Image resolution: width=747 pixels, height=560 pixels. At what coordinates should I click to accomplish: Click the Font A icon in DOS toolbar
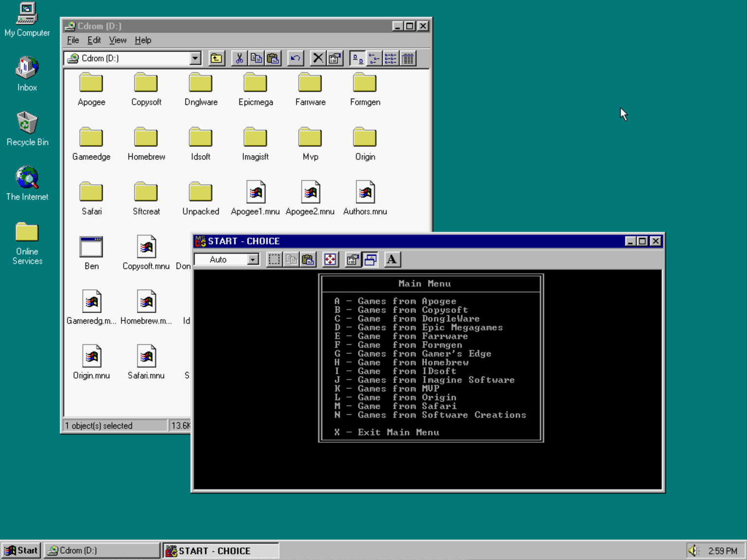point(391,260)
